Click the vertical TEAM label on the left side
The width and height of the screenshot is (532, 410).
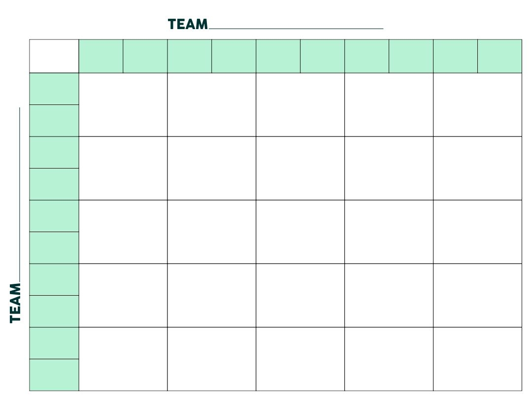[x=16, y=303]
